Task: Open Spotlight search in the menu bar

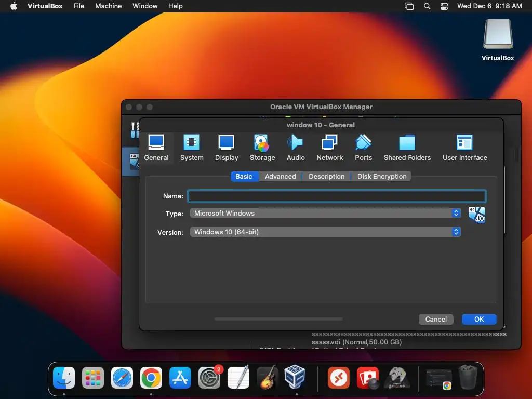Action: coord(427,6)
